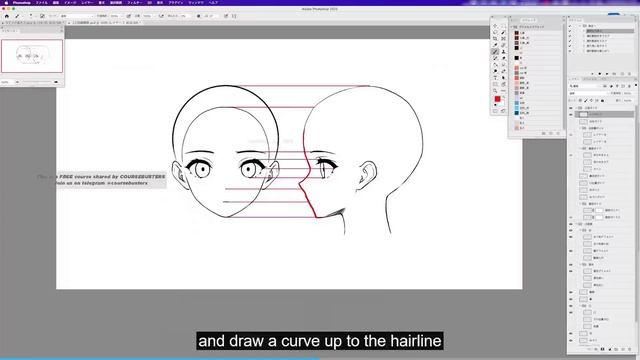The width and height of the screenshot is (640, 360).
Task: Select the active Brush tool in the toolbox
Action: point(495,51)
